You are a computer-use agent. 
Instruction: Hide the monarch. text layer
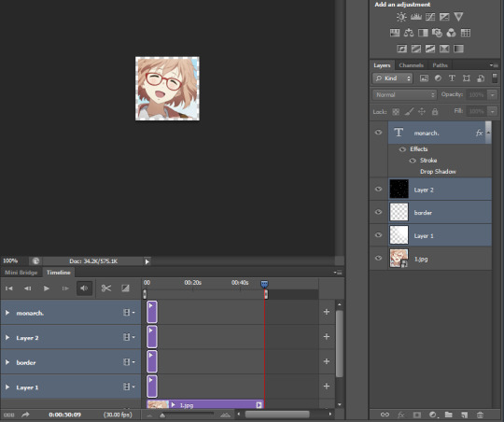pos(378,133)
